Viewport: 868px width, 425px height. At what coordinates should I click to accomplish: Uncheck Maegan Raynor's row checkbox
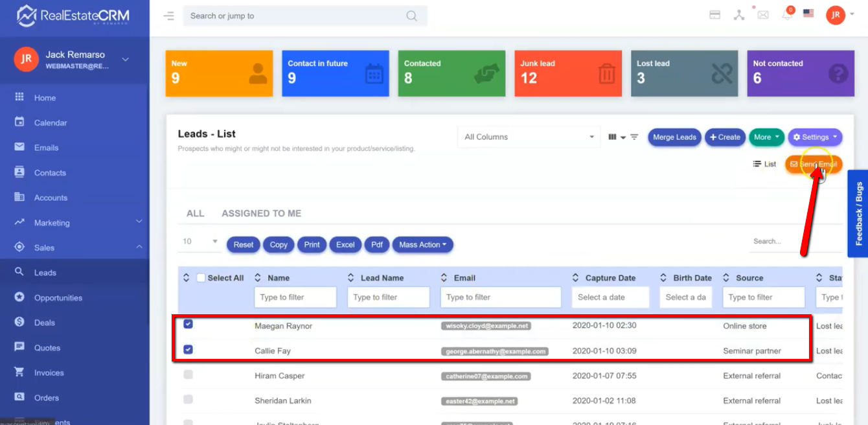pos(188,324)
